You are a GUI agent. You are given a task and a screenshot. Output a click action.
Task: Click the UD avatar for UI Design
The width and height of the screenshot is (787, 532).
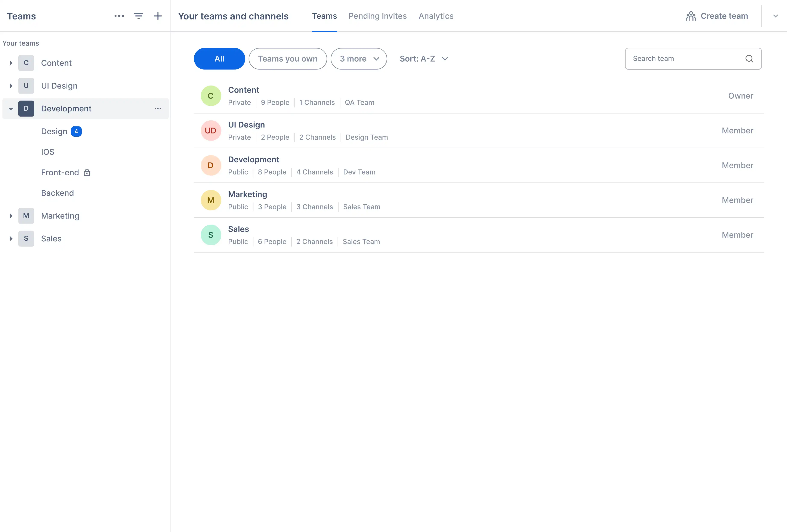[211, 131]
